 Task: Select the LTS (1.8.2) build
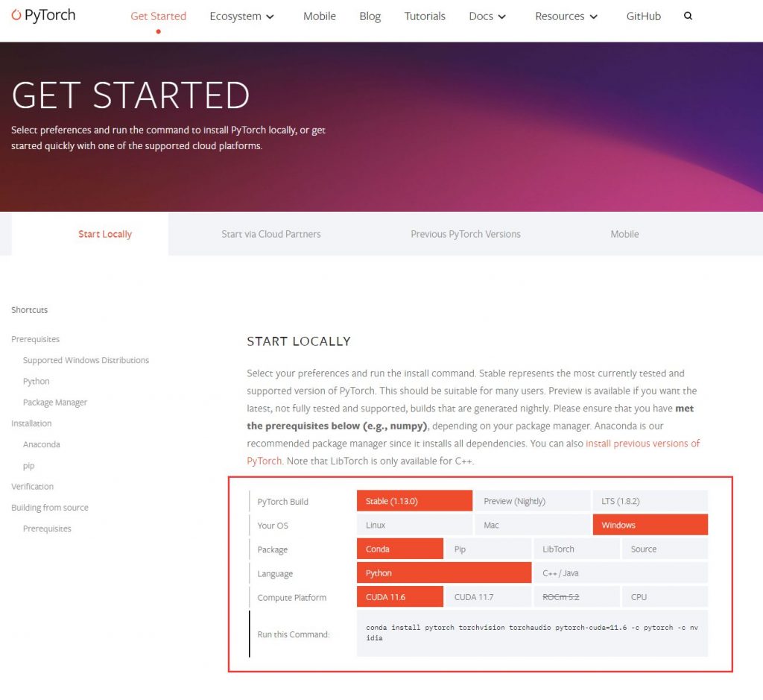650,501
